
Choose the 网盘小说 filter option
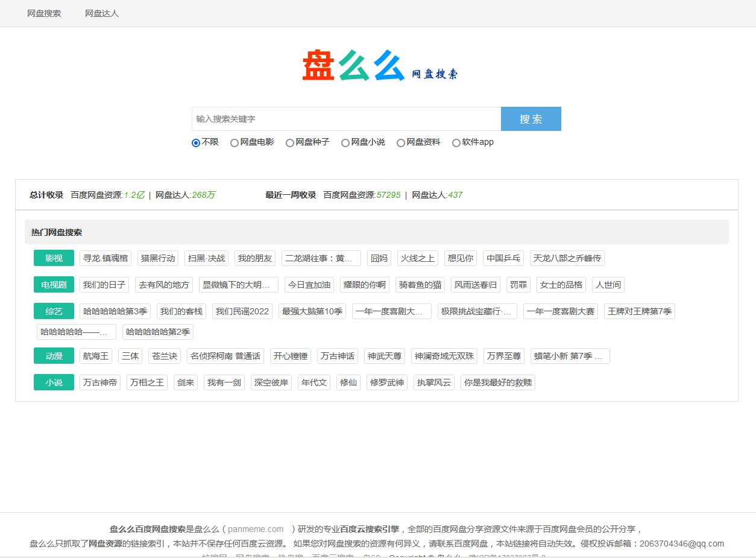coord(345,142)
